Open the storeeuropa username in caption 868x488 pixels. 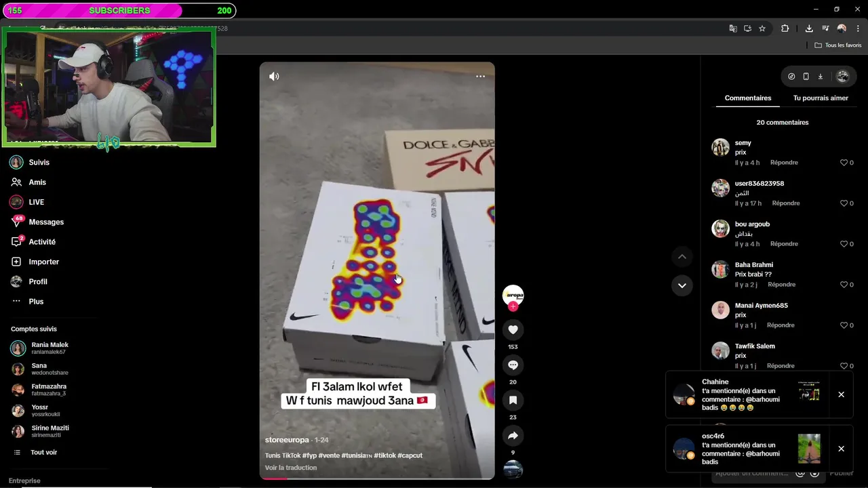tap(287, 440)
